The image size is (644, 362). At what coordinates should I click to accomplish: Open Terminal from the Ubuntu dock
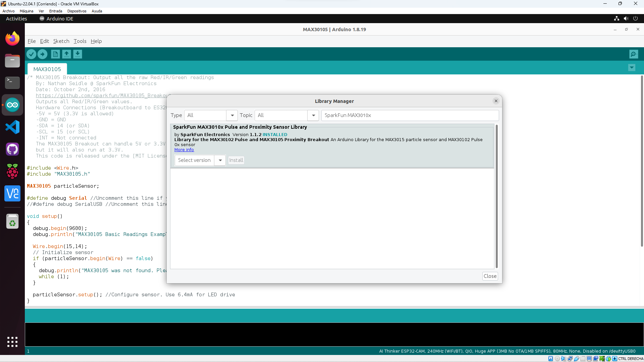[12, 83]
